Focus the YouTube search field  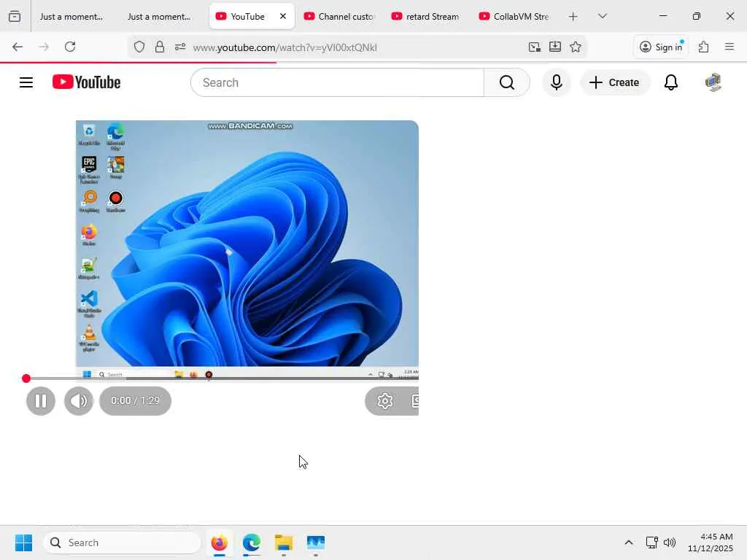point(337,82)
